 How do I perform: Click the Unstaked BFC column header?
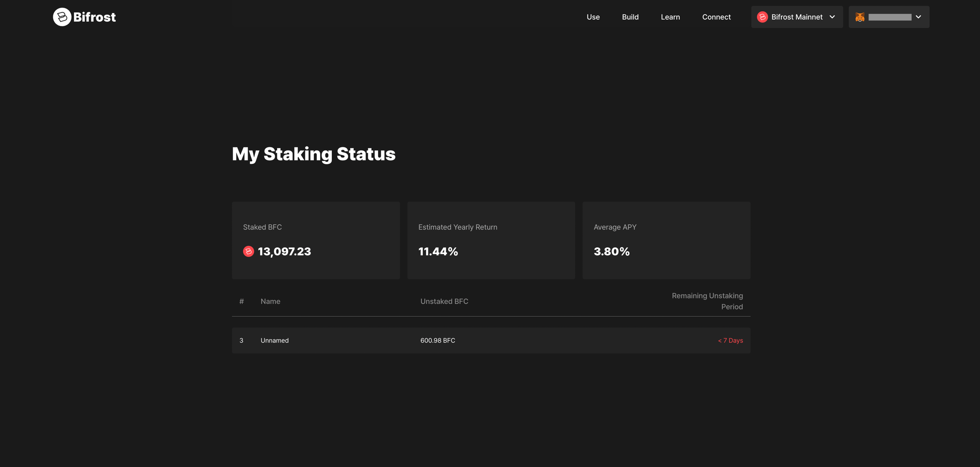(444, 301)
